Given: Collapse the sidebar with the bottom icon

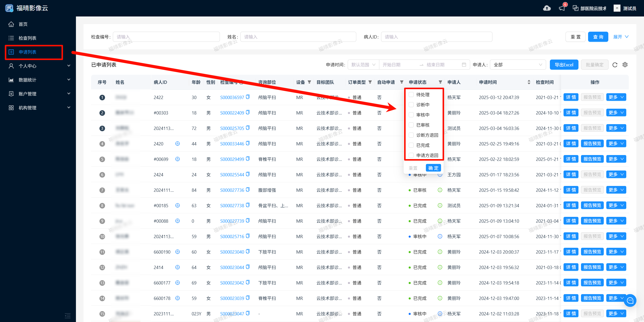Looking at the screenshot, I should 68,316.
